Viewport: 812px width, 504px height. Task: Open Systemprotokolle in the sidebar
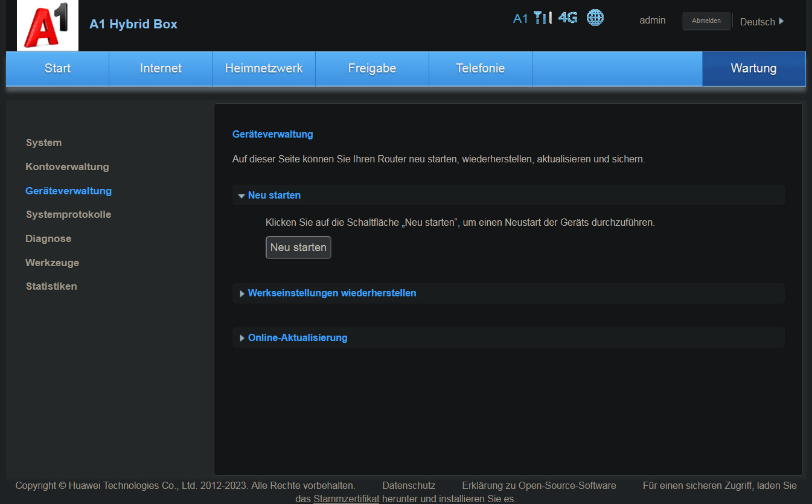[68, 215]
